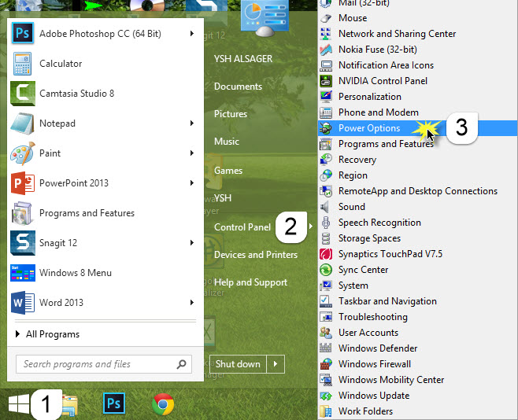The image size is (518, 420).
Task: Open YSH ALSAGER user folder link
Action: (x=243, y=59)
